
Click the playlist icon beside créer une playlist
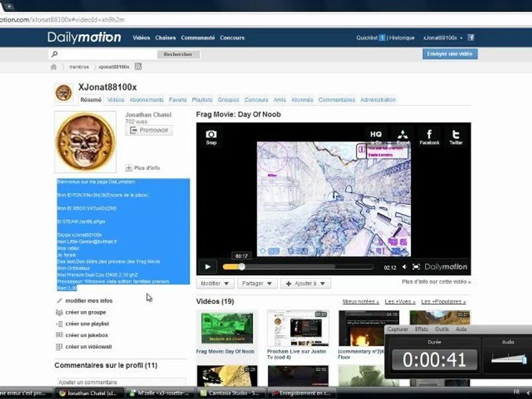pyautogui.click(x=59, y=324)
